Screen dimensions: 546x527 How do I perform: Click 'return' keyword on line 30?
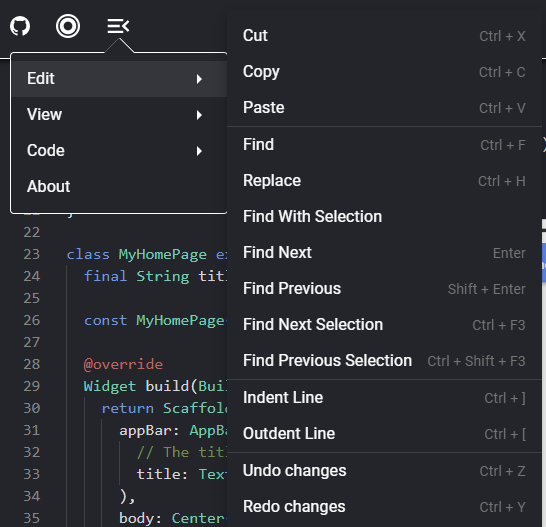tap(127, 408)
